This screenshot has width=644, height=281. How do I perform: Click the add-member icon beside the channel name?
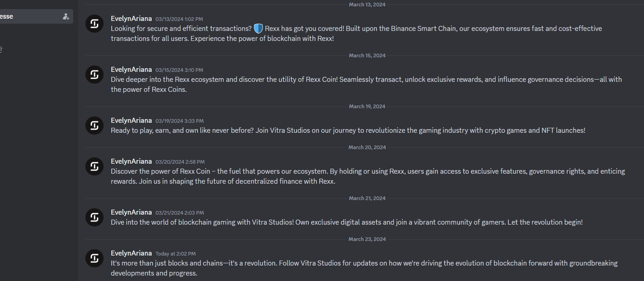point(66,16)
